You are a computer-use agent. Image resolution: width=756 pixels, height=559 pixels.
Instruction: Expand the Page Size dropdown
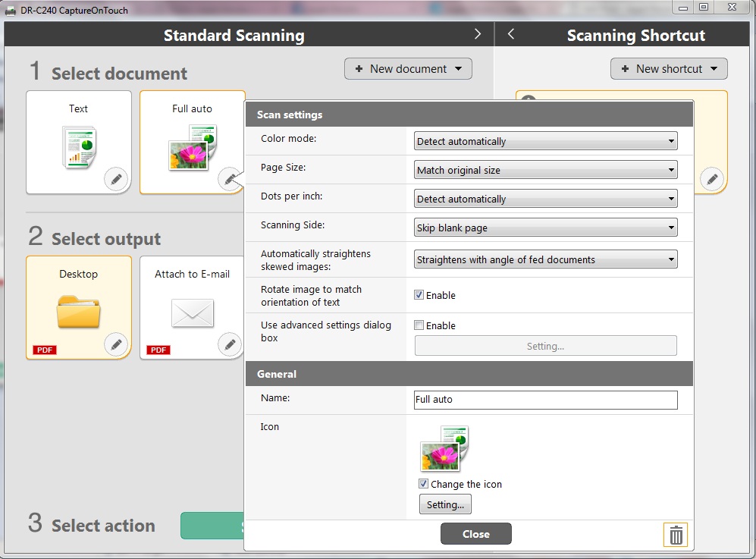coord(545,170)
